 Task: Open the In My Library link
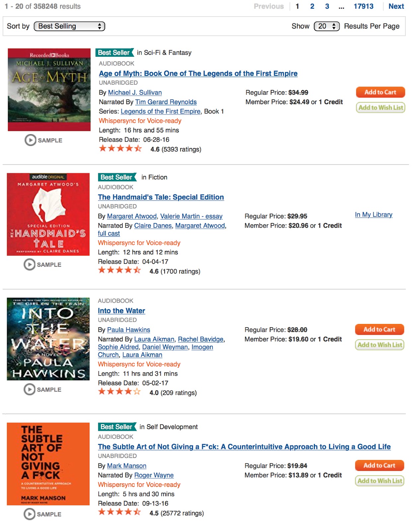[x=374, y=215]
